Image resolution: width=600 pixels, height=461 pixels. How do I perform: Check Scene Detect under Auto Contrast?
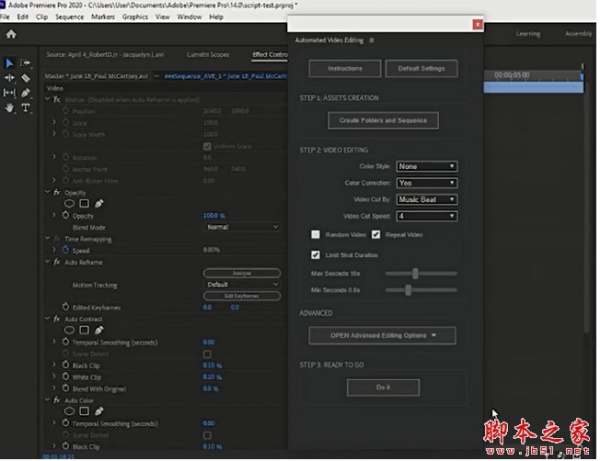pyautogui.click(x=207, y=354)
